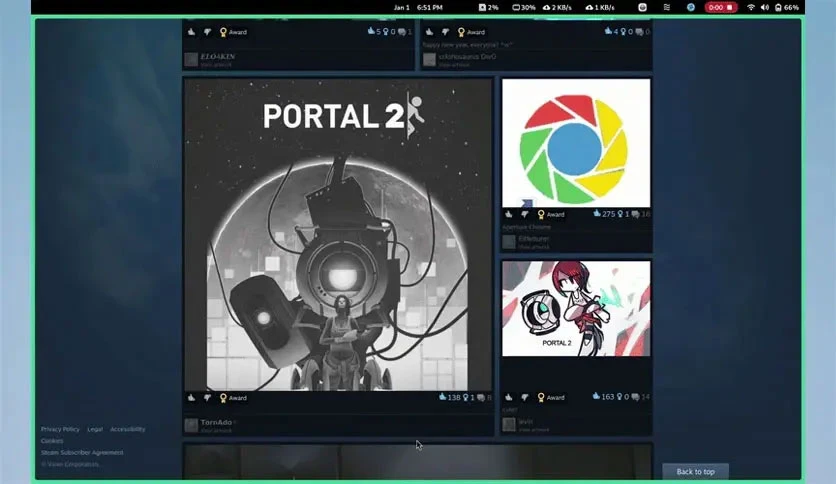Open the Portal 2 GLaDOS poster artwork
The width and height of the screenshot is (836, 484).
(x=338, y=235)
